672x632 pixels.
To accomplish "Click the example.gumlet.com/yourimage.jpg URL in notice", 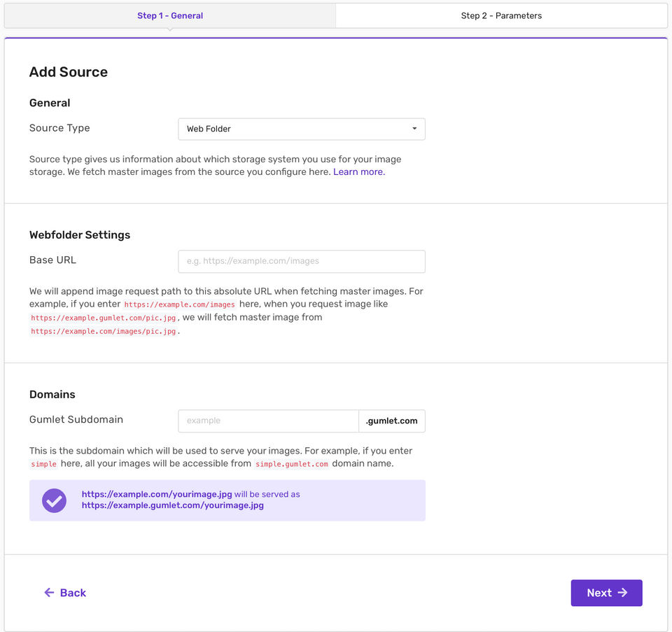I will pyautogui.click(x=172, y=505).
